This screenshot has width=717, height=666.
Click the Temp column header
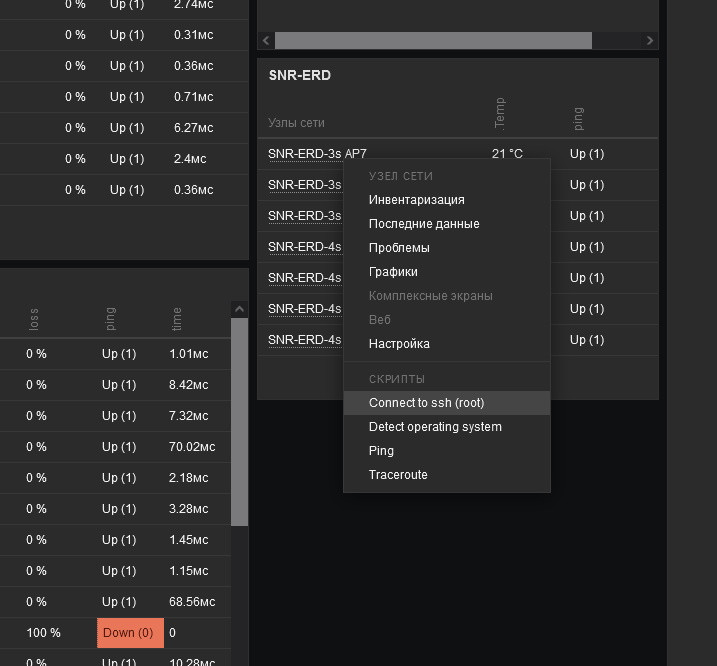pyautogui.click(x=500, y=113)
